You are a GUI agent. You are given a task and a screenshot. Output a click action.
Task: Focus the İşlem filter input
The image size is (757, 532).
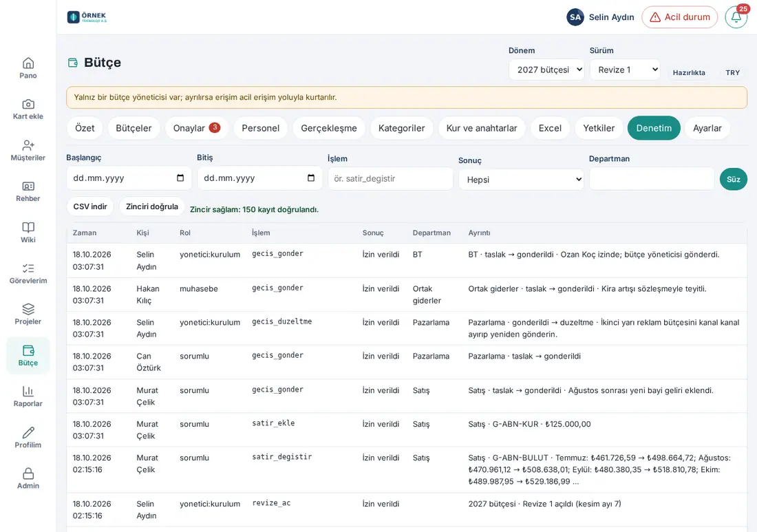(x=390, y=179)
